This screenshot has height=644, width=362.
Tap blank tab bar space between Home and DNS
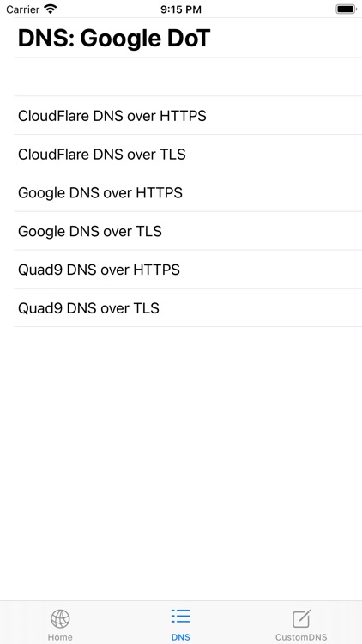121,623
